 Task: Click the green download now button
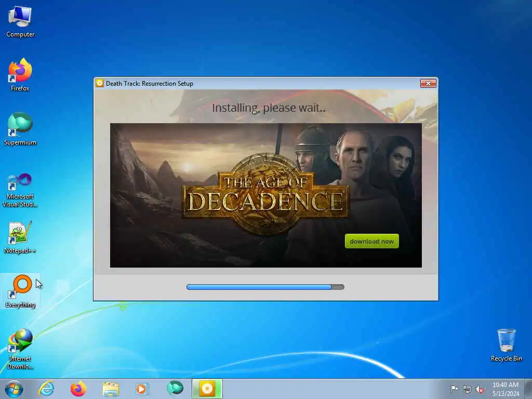pyautogui.click(x=372, y=241)
